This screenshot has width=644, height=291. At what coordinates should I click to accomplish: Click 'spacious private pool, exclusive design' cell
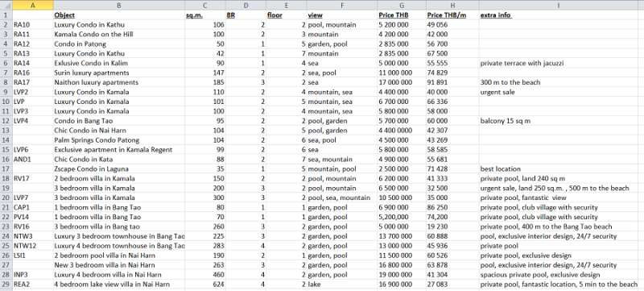(559, 275)
